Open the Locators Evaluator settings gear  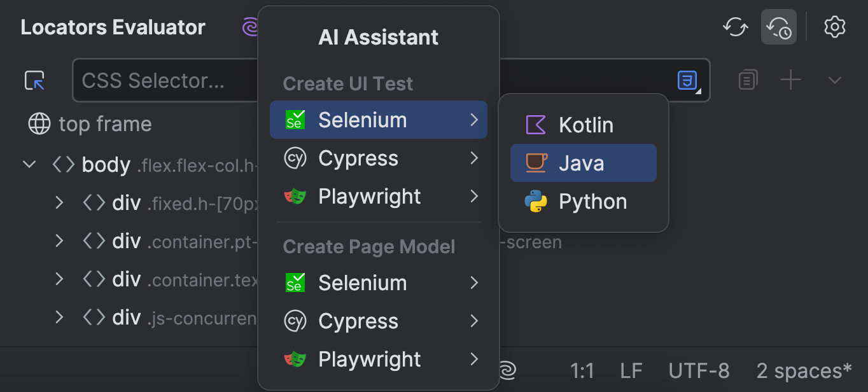tap(835, 27)
